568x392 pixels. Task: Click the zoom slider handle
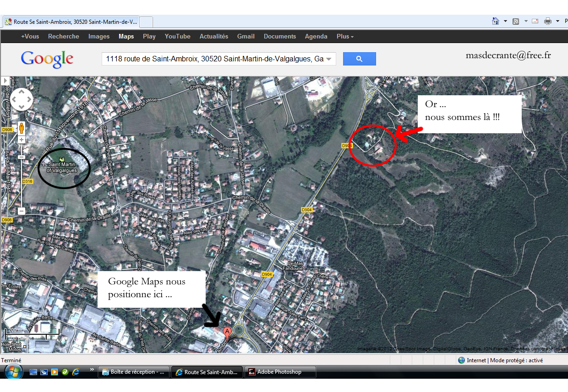point(22,157)
